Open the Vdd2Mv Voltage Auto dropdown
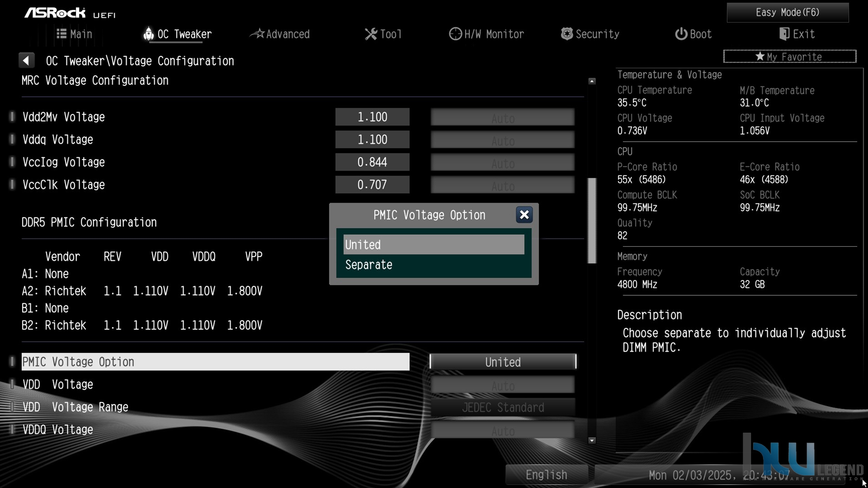The image size is (868, 488). point(503,118)
